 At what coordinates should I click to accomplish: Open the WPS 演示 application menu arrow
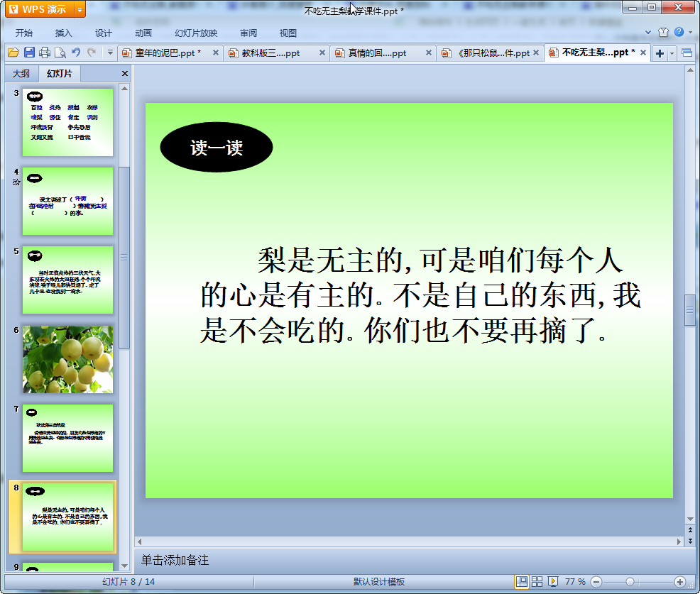click(80, 9)
